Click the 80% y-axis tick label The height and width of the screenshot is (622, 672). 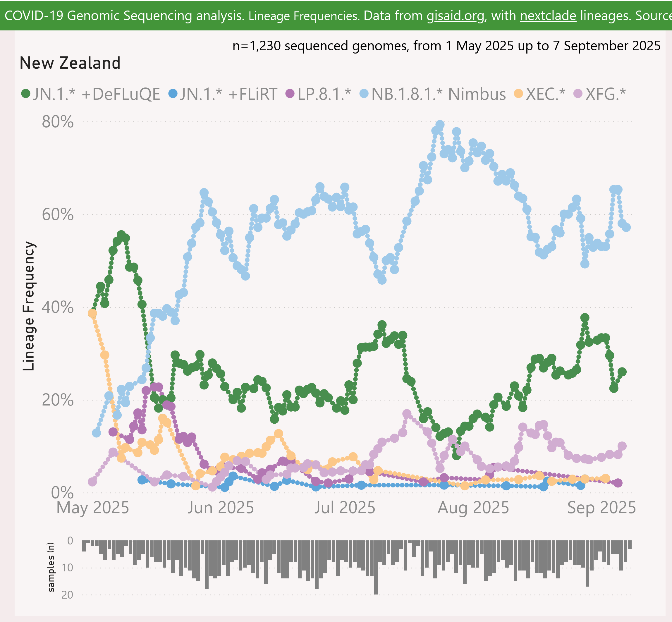[58, 122]
